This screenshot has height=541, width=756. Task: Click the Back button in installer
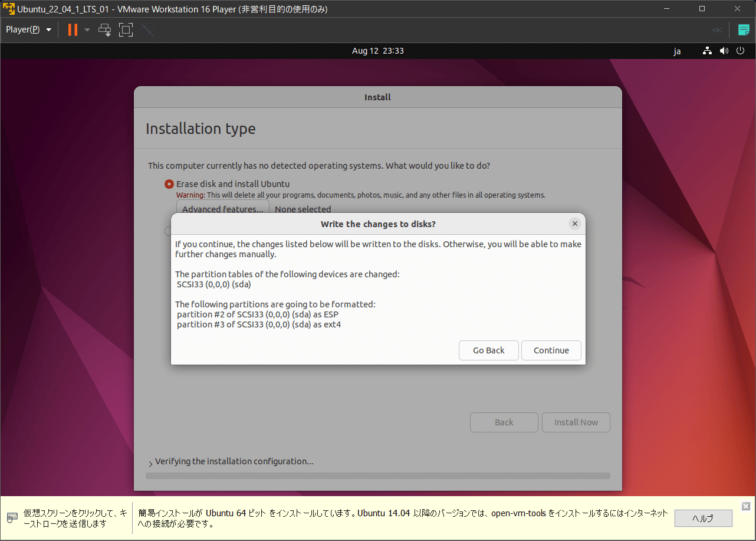click(504, 422)
